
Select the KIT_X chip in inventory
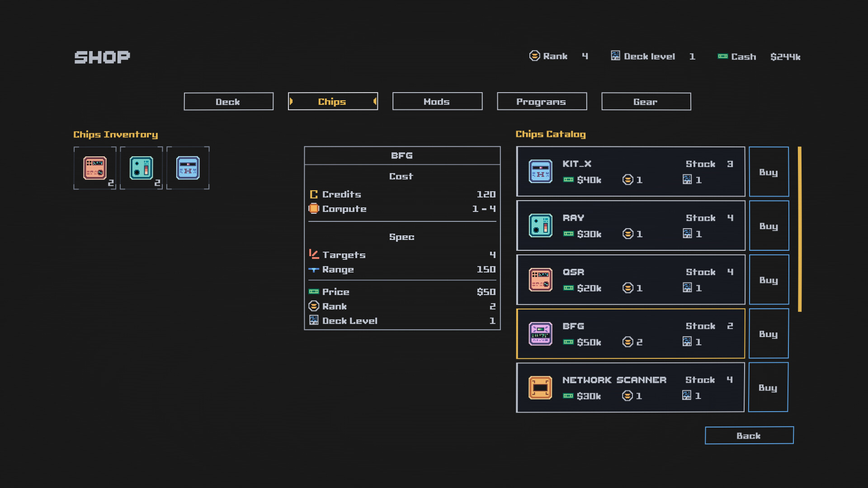pyautogui.click(x=188, y=168)
